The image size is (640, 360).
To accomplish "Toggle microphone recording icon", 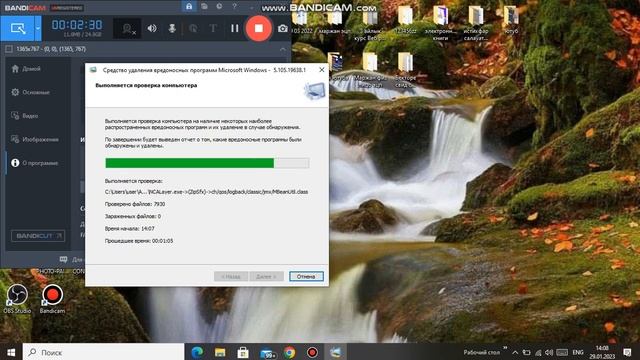I will pos(172,28).
